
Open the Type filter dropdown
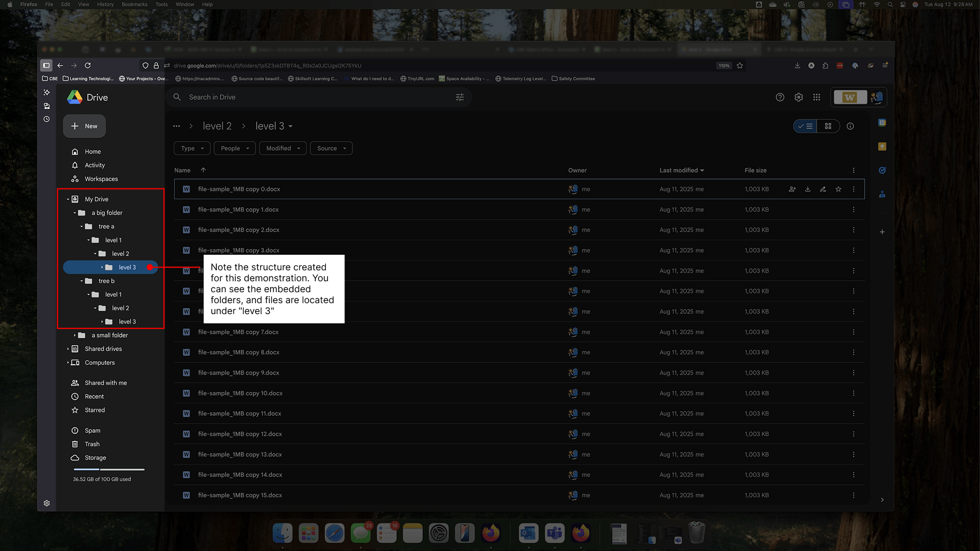(192, 148)
